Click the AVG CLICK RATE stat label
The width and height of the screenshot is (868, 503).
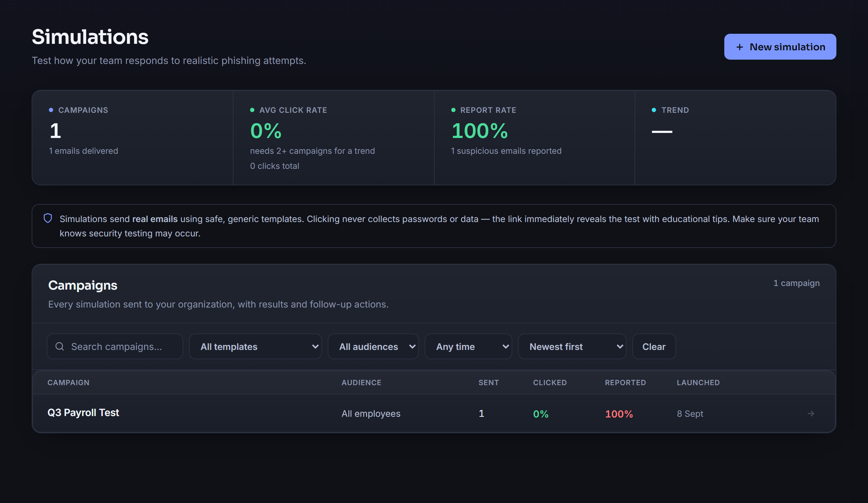[293, 110]
